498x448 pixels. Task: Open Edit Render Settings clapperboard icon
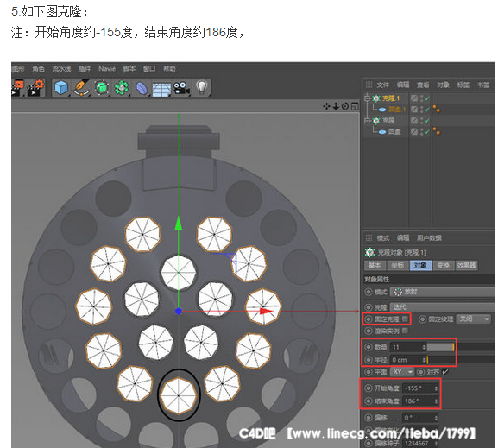[x=35, y=87]
